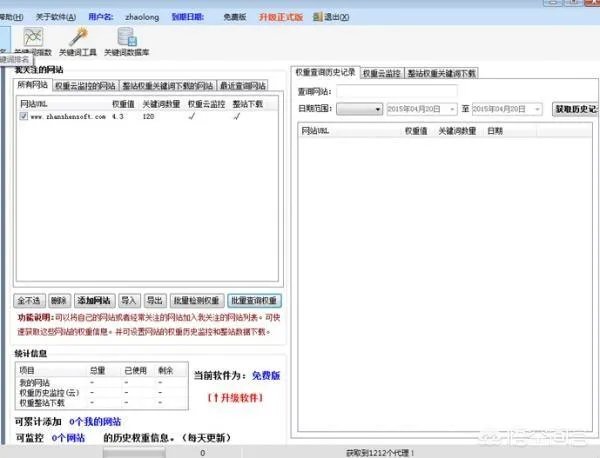Click the 0个网站 monitor count text
The height and width of the screenshot is (458, 600).
(68, 438)
